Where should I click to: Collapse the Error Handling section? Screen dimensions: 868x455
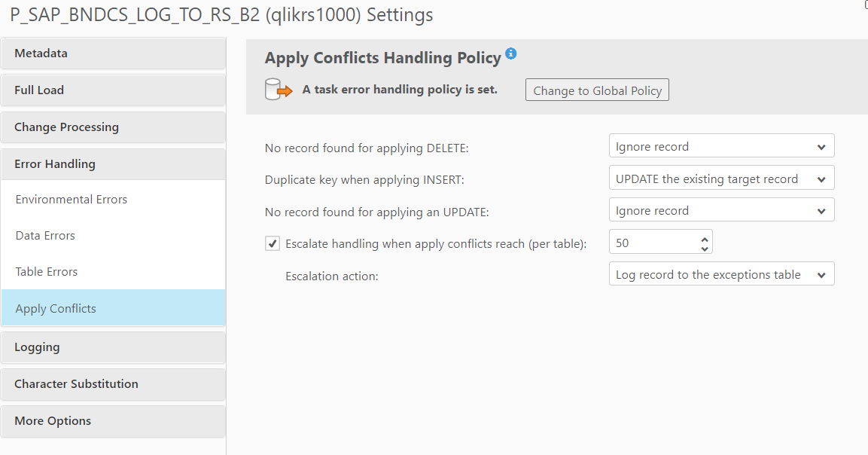pos(113,164)
